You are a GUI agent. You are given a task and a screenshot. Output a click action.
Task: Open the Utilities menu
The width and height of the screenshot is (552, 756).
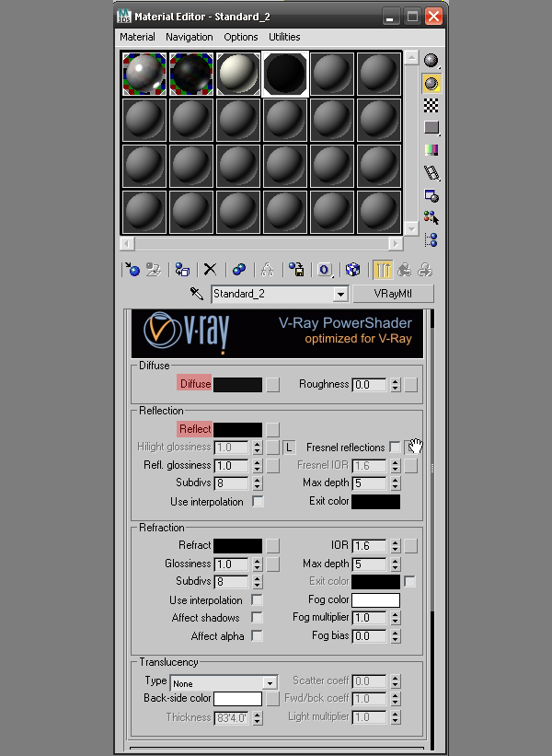pos(284,37)
